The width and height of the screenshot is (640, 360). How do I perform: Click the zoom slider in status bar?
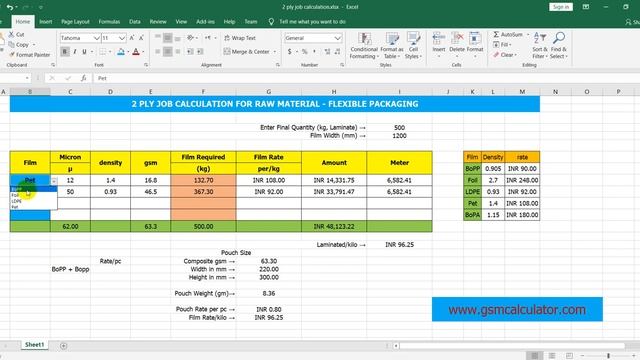coord(608,356)
